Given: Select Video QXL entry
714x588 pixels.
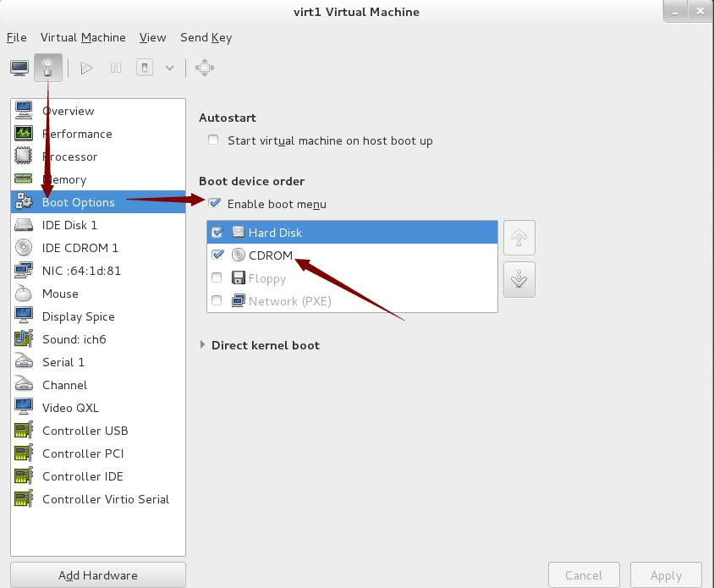Looking at the screenshot, I should 98,407.
